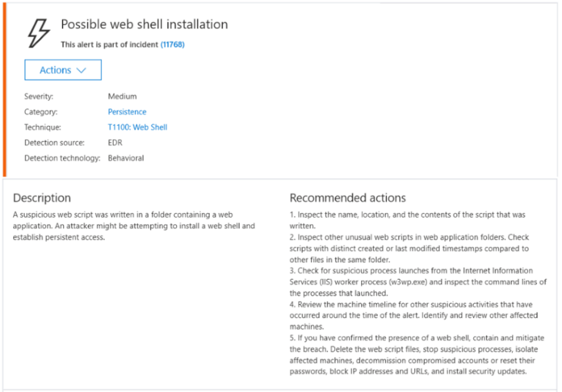The width and height of the screenshot is (562, 392).
Task: Open incident 11768
Action: coord(173,44)
